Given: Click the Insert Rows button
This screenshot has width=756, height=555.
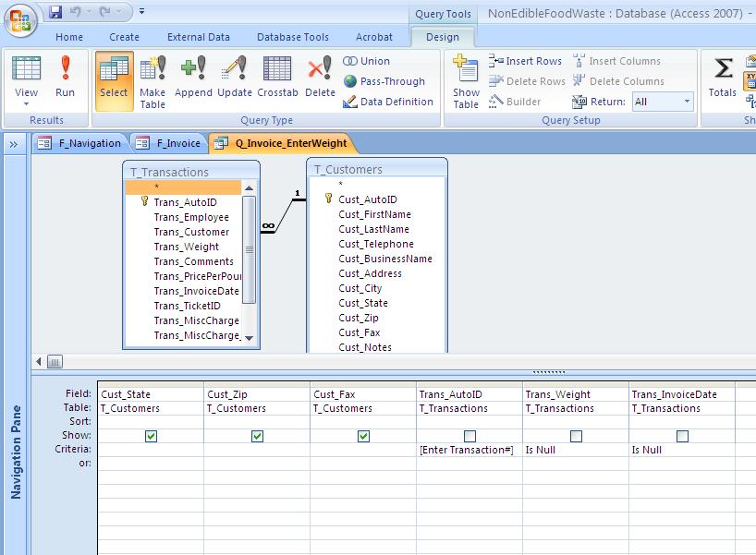Looking at the screenshot, I should click(525, 61).
